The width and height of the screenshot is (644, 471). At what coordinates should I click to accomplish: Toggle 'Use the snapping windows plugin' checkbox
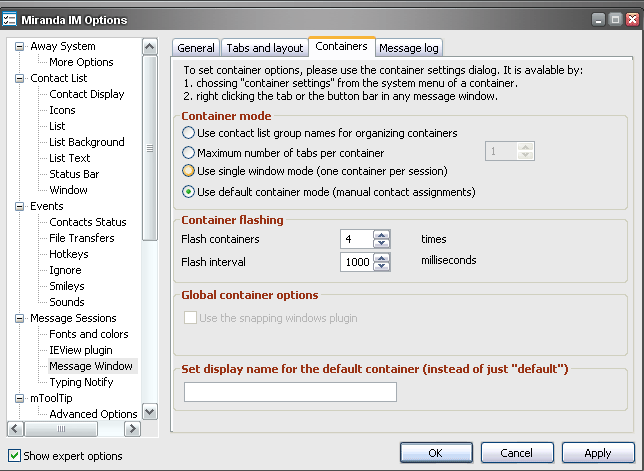click(190, 317)
